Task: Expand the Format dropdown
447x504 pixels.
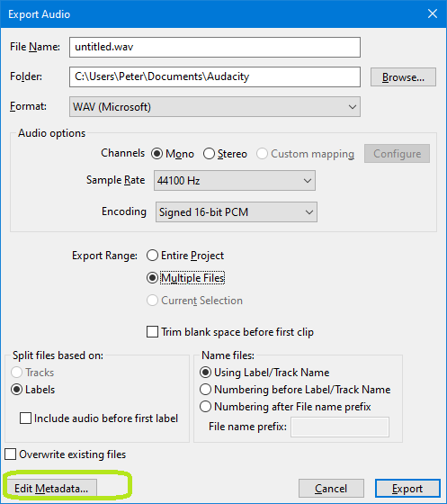Action: pyautogui.click(x=215, y=107)
